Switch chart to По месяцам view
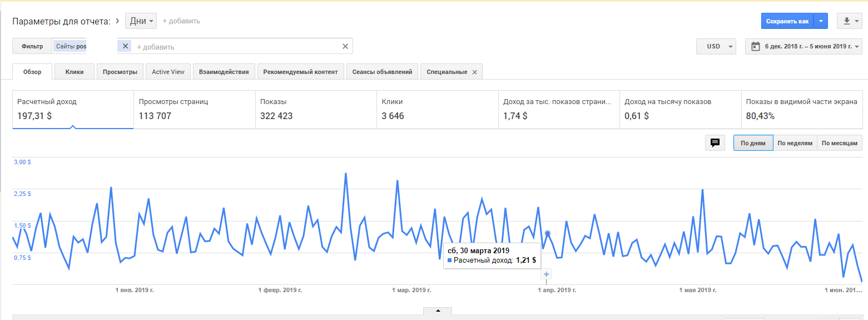The height and width of the screenshot is (320, 868). (840, 143)
